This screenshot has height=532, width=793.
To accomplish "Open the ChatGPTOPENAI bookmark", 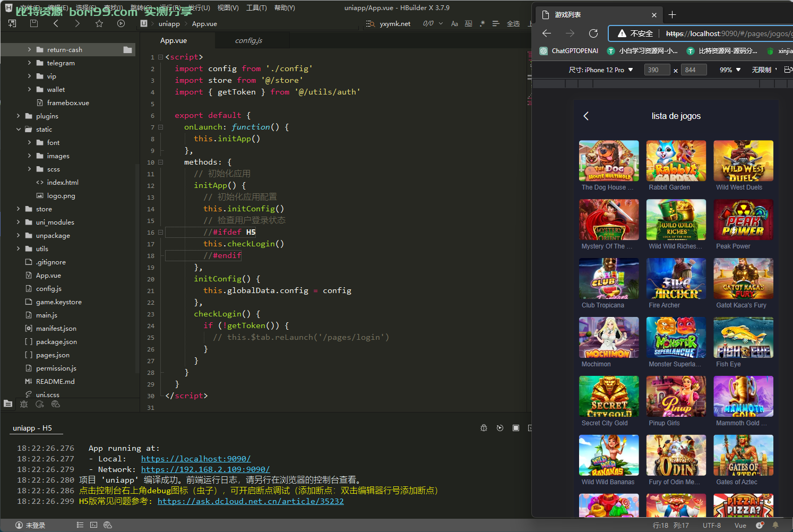I will pyautogui.click(x=569, y=51).
